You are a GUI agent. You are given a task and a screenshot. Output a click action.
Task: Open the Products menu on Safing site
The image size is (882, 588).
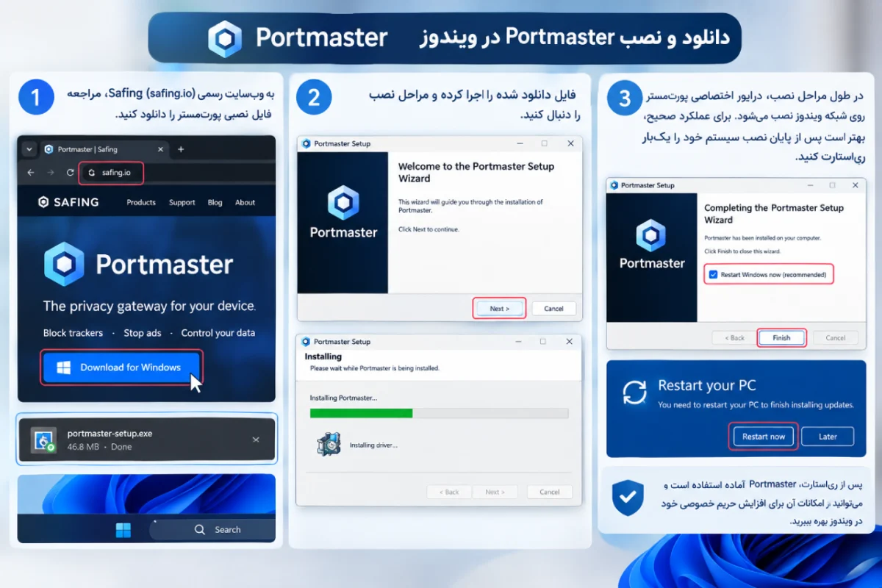tap(141, 203)
